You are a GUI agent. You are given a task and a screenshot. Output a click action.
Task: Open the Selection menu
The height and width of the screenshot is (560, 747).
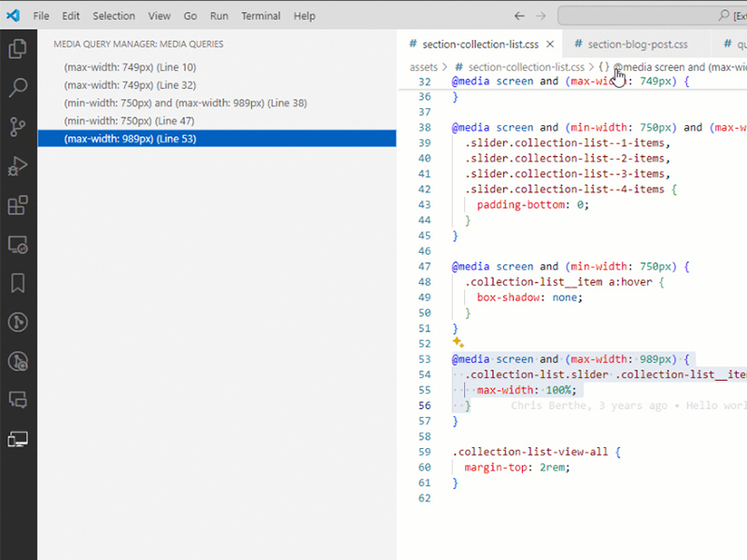point(114,16)
